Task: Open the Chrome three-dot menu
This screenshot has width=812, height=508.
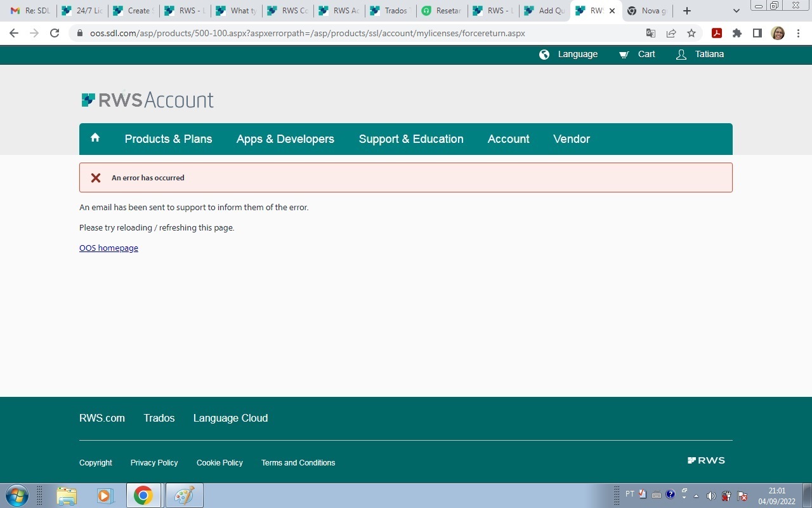Action: tap(798, 33)
